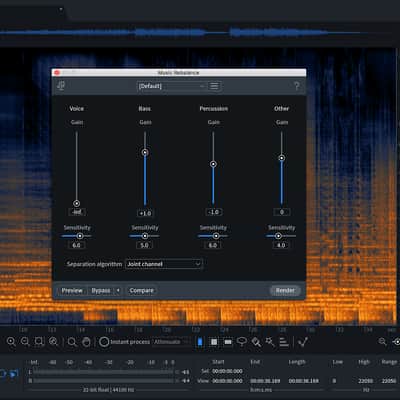This screenshot has height=400, width=400.
Task: Click the Low frequency value 0
Action: pyautogui.click(x=334, y=381)
